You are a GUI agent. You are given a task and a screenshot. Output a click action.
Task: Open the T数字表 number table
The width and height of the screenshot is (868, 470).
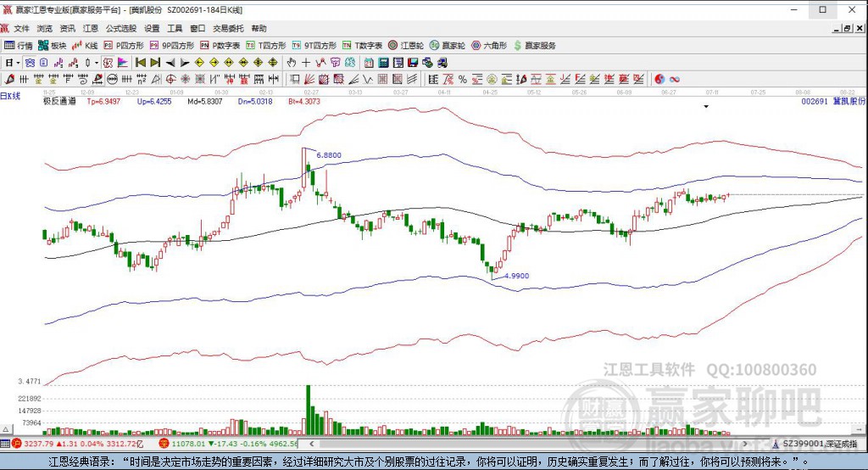(x=362, y=46)
